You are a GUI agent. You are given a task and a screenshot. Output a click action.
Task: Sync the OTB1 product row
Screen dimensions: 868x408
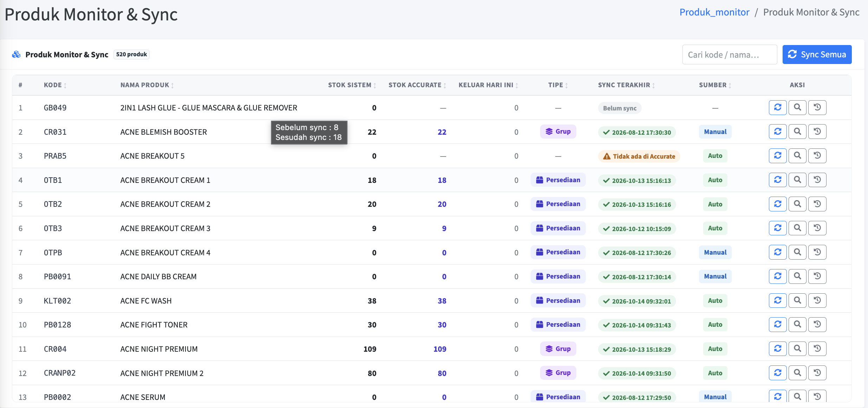[x=777, y=180]
